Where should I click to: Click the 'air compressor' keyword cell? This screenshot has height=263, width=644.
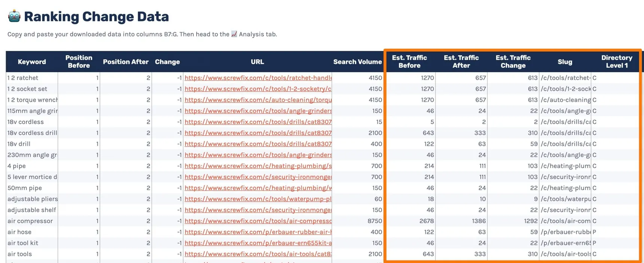coord(32,221)
